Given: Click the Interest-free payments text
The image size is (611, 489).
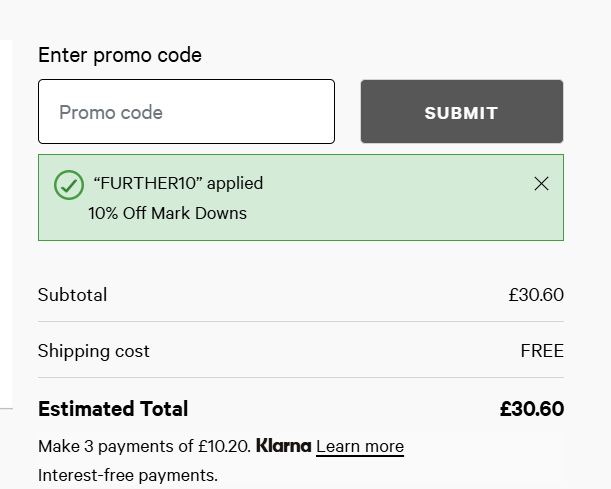Looking at the screenshot, I should click(128, 475).
